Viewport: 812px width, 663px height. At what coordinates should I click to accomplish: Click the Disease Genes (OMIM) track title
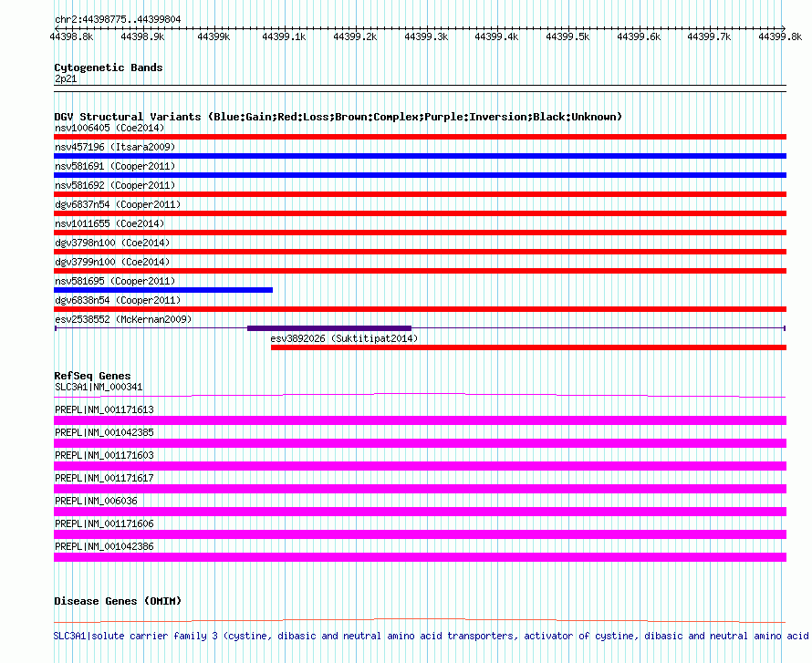click(x=118, y=601)
